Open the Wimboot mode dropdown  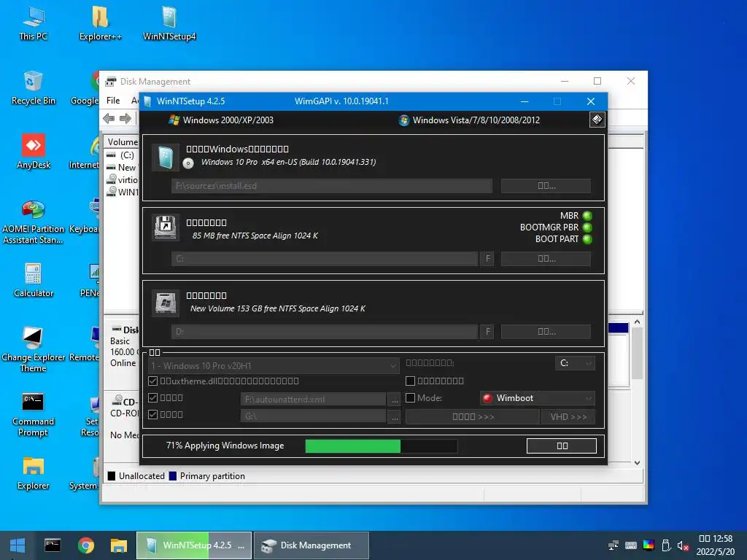click(x=538, y=398)
